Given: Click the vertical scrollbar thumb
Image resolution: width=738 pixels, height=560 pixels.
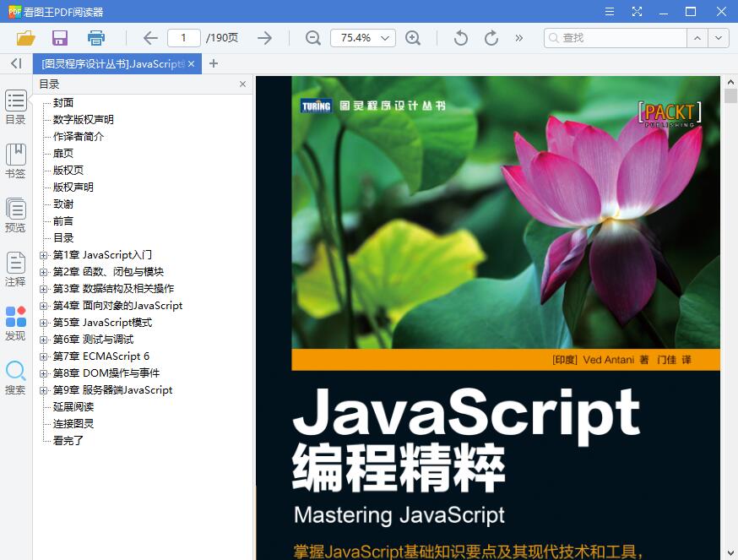Looking at the screenshot, I should [730, 96].
